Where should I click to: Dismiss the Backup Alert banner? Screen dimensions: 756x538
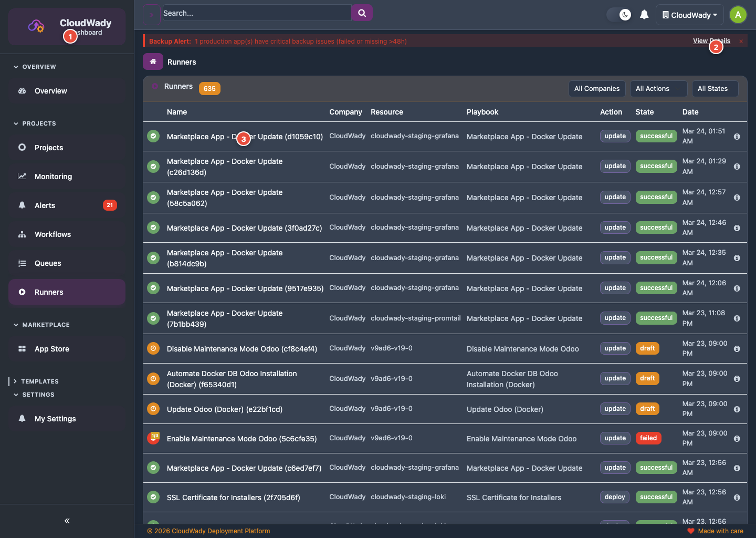pos(741,42)
